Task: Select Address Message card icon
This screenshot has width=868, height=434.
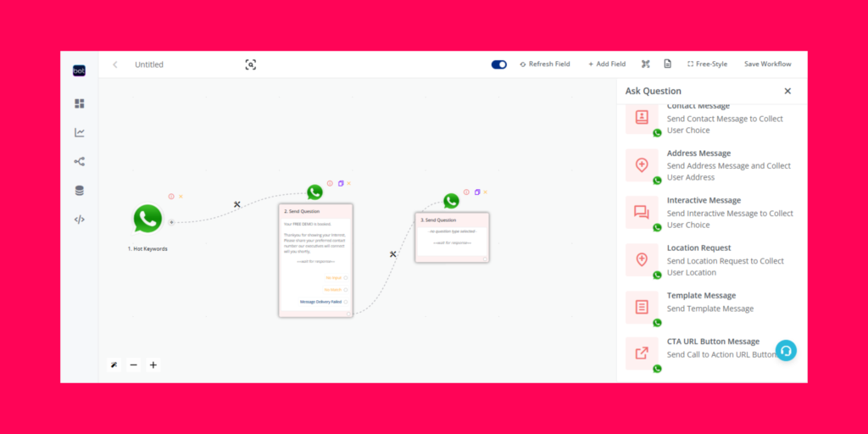Action: (642, 165)
